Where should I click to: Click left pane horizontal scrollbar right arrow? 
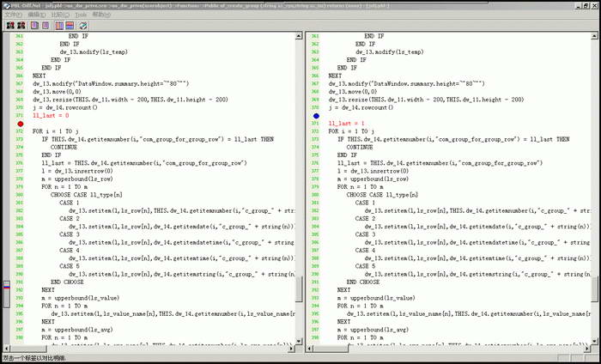[x=292, y=349]
